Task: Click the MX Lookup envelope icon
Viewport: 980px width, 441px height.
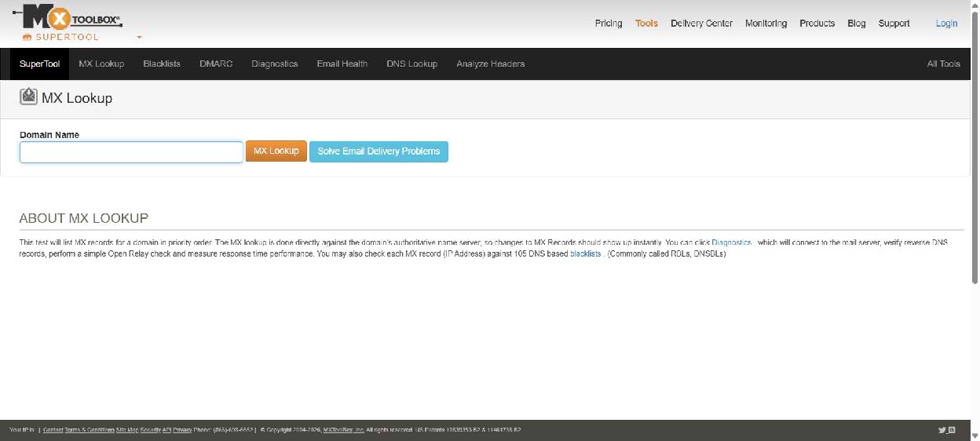Action: 28,97
